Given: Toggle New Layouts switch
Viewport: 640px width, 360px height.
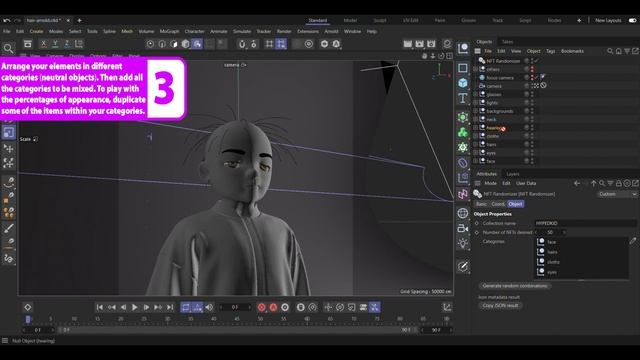Looking at the screenshot, I should click(x=632, y=20).
